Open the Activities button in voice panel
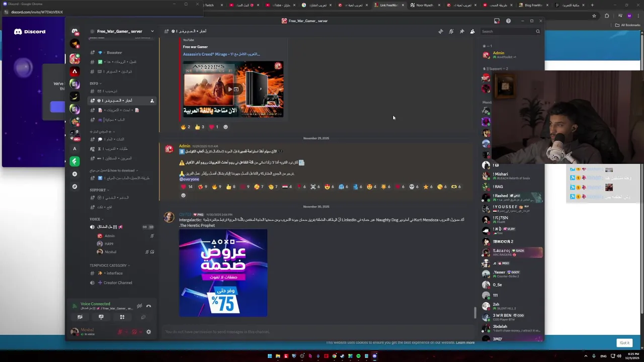The height and width of the screenshot is (362, 644). click(122, 317)
